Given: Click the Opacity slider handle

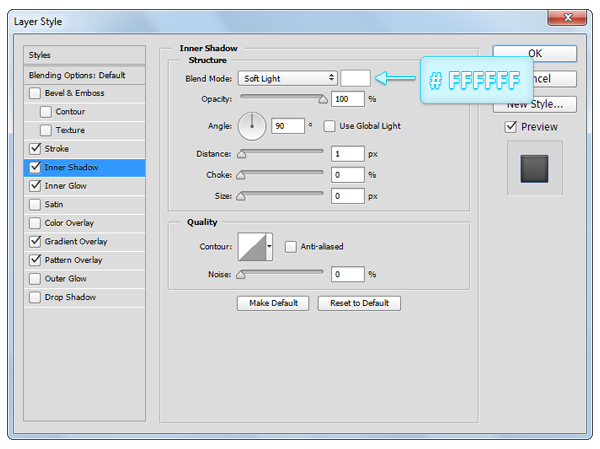Looking at the screenshot, I should coord(322,100).
